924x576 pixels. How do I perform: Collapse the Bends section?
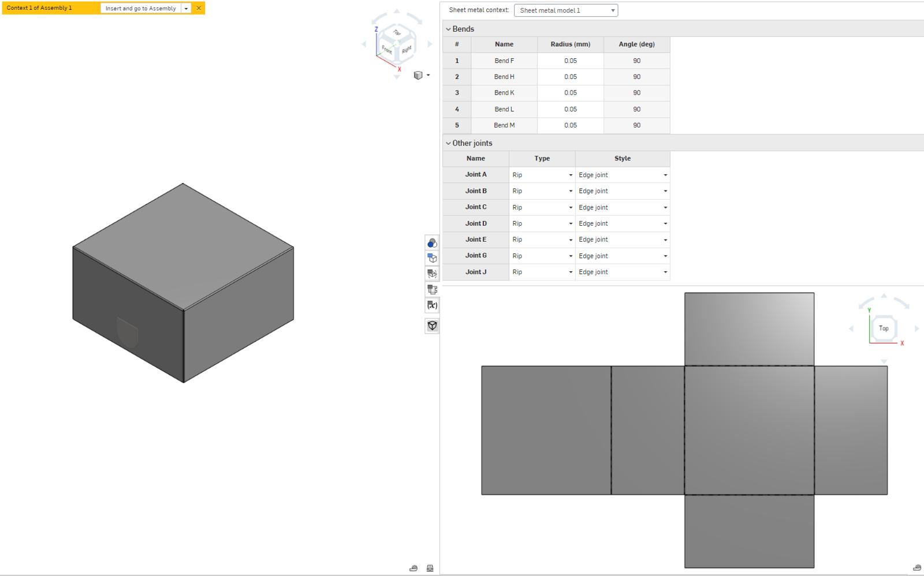(448, 29)
